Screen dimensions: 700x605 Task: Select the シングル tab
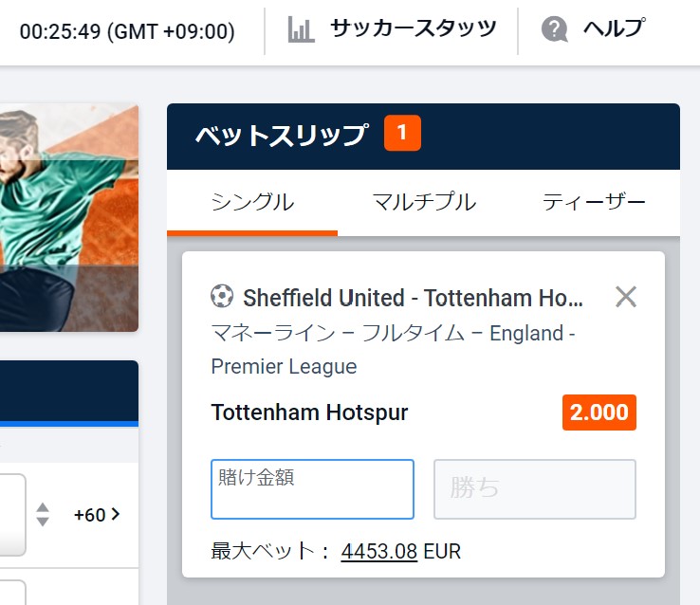click(x=252, y=202)
